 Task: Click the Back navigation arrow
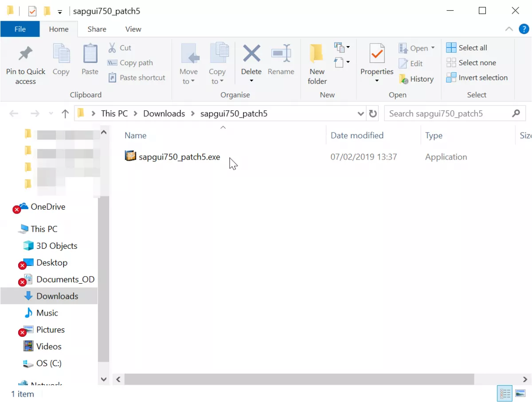[14, 113]
